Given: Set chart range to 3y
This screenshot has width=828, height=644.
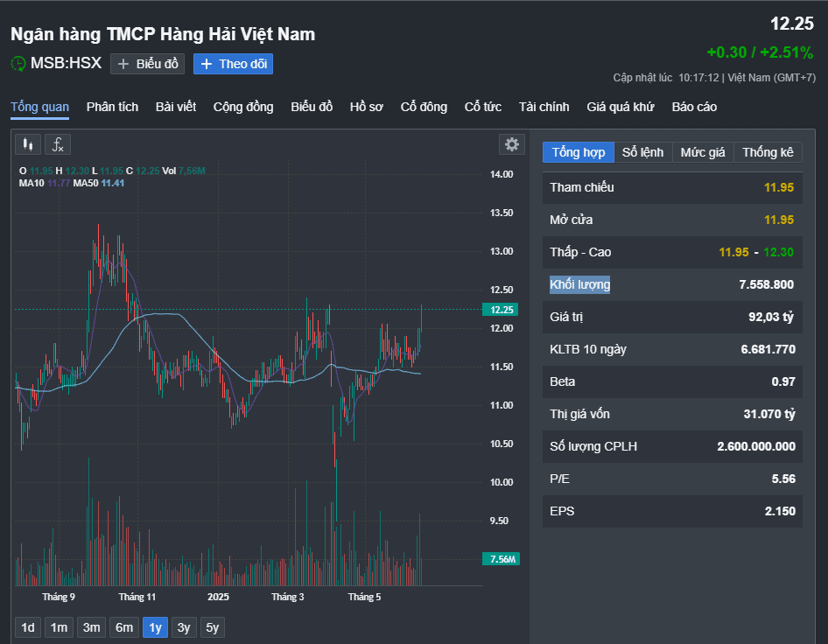Looking at the screenshot, I should pyautogui.click(x=184, y=627).
